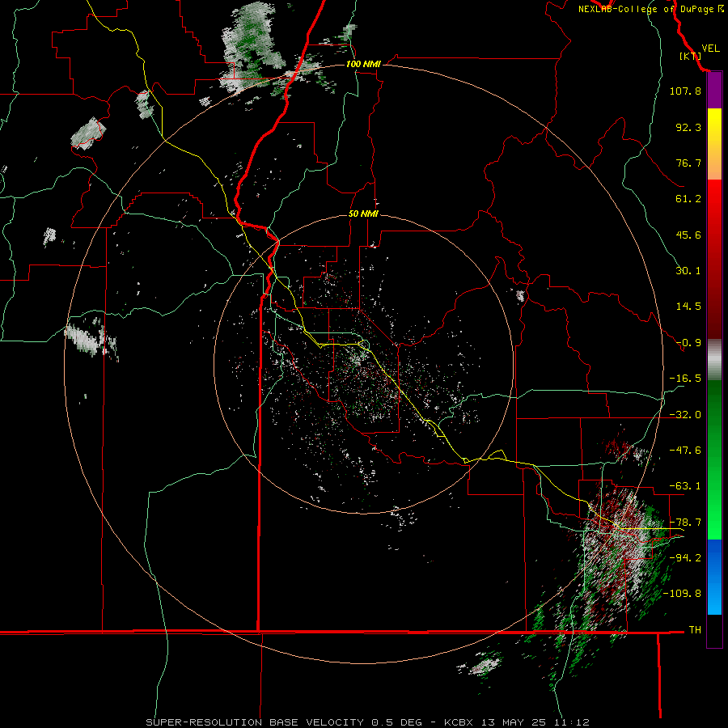Click the -94.2 legend value
The width and height of the screenshot is (728, 728).
(685, 558)
